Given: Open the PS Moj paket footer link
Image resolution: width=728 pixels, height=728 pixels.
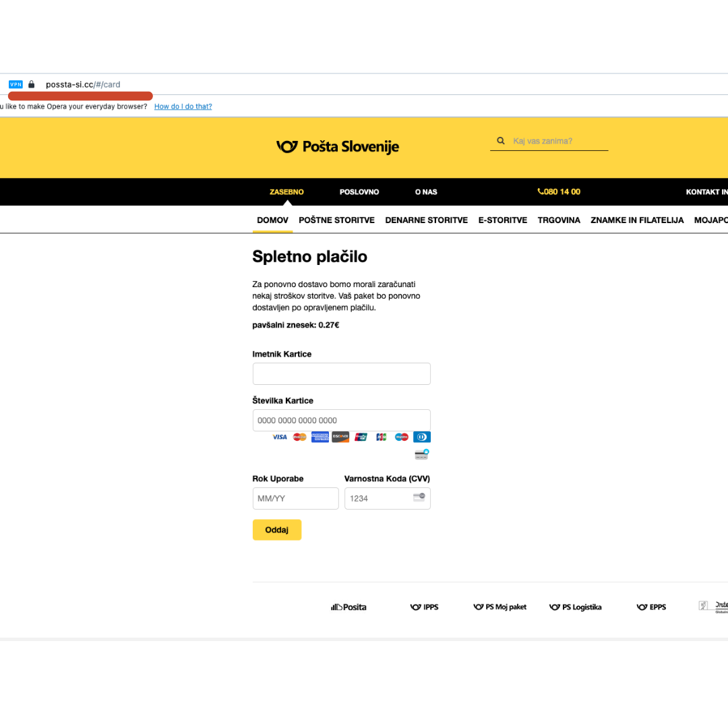Looking at the screenshot, I should tap(499, 607).
